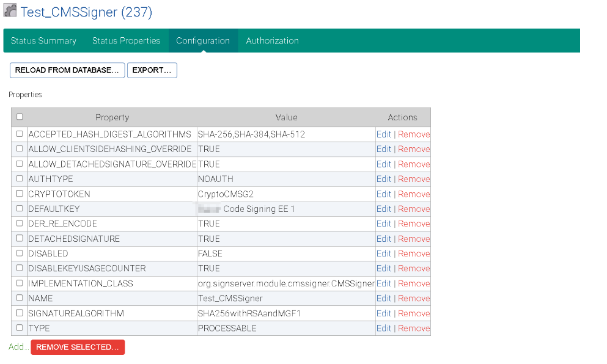Select the NAME row checkbox

[x=20, y=298]
